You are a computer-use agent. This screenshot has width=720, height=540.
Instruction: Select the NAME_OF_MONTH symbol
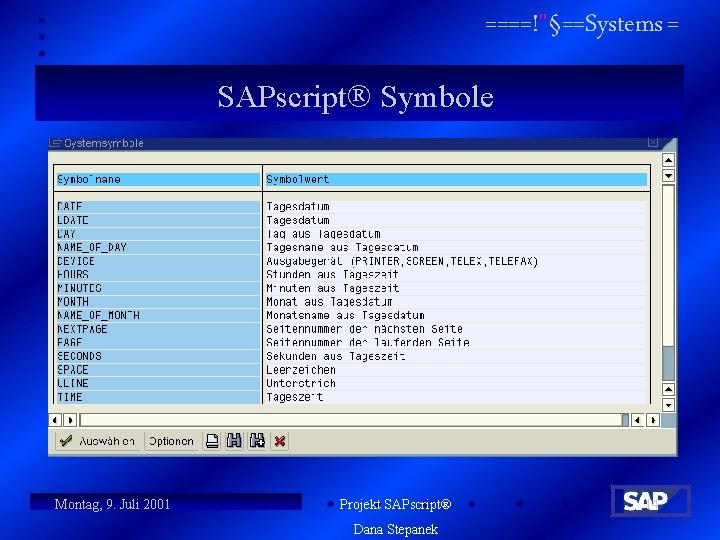pos(158,315)
